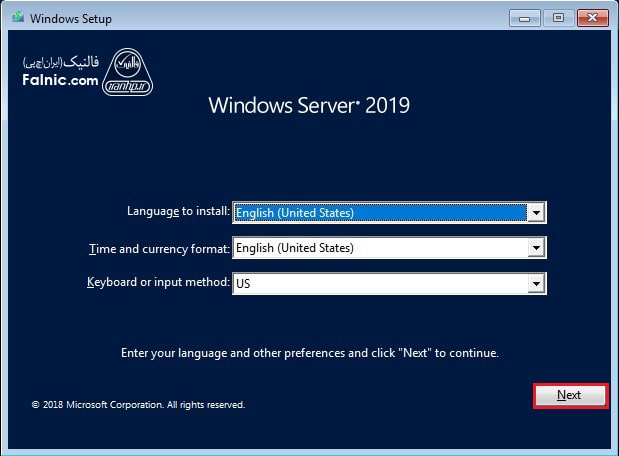Image resolution: width=619 pixels, height=456 pixels.
Task: Click the Microsoft Corporation copyright notice
Action: coord(138,405)
